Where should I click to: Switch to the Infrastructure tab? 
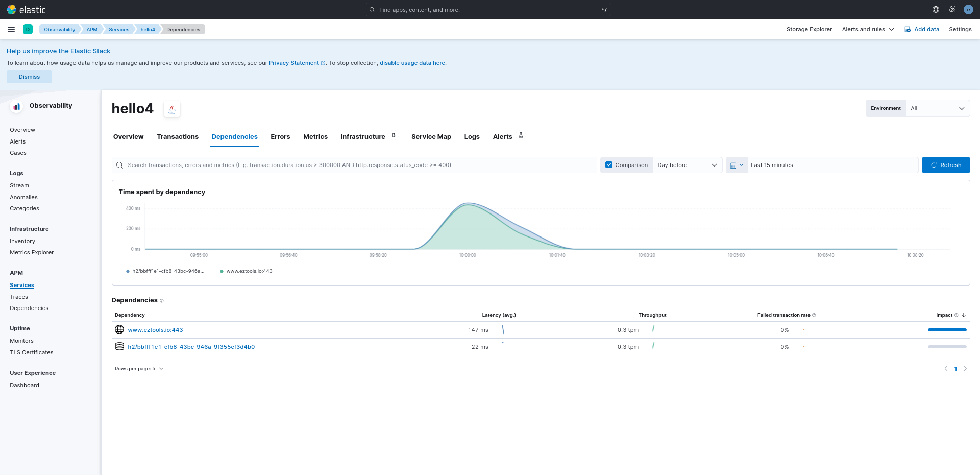click(x=363, y=136)
